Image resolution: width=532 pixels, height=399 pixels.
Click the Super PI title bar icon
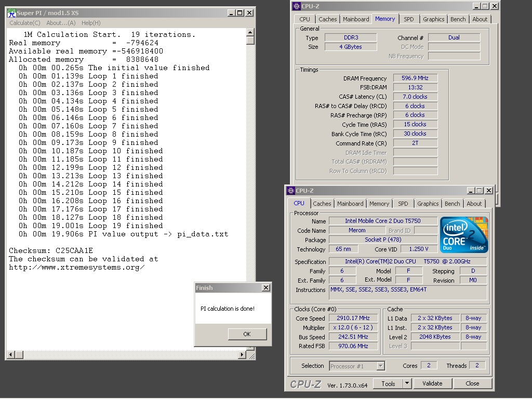pyautogui.click(x=11, y=13)
